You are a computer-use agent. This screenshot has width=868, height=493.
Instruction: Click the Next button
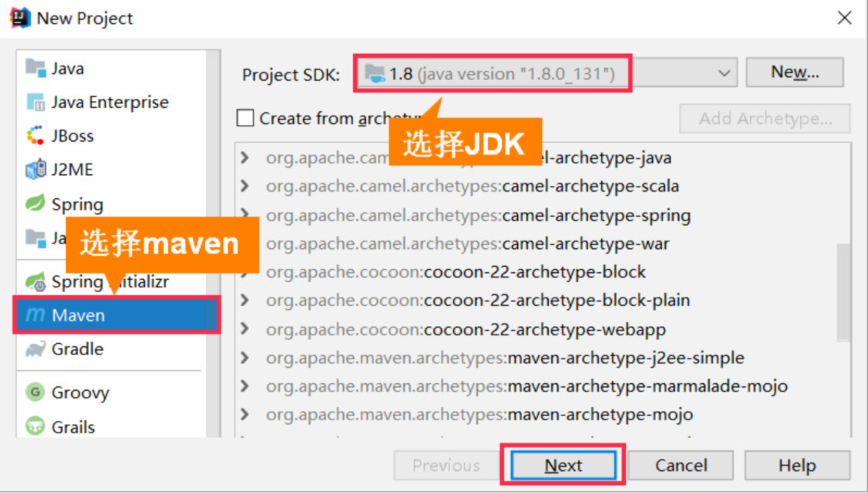tap(563, 465)
